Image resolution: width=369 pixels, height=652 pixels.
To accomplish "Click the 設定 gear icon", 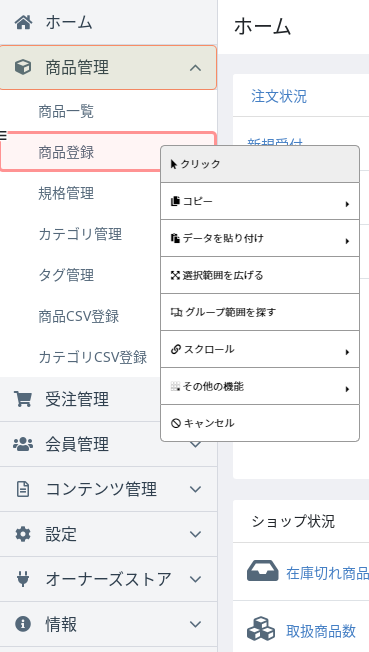I will (23, 534).
